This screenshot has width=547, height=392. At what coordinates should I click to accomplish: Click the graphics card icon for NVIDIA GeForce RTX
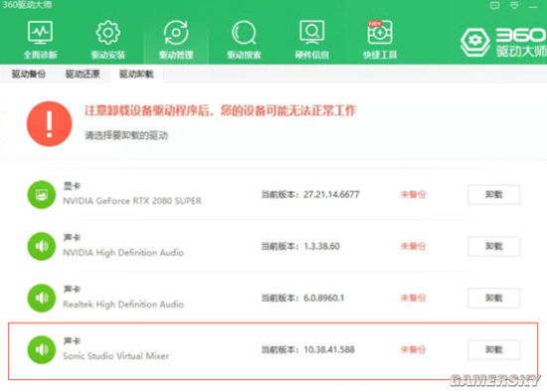click(x=42, y=194)
